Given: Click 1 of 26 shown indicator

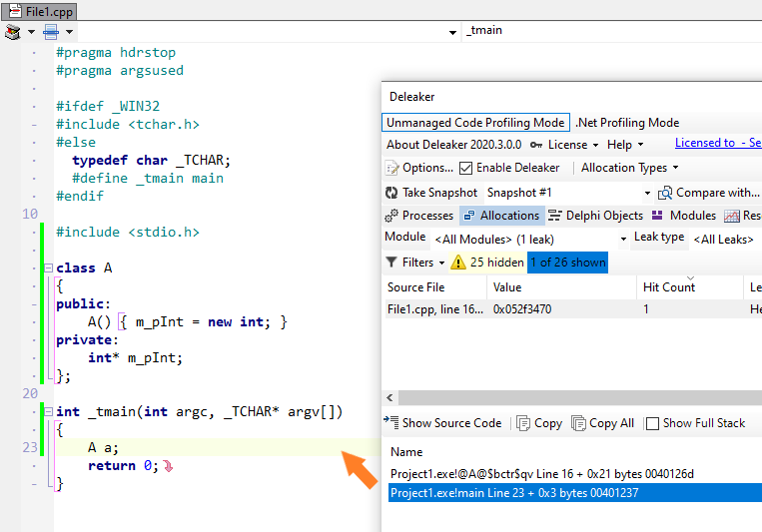Looking at the screenshot, I should pyautogui.click(x=567, y=263).
